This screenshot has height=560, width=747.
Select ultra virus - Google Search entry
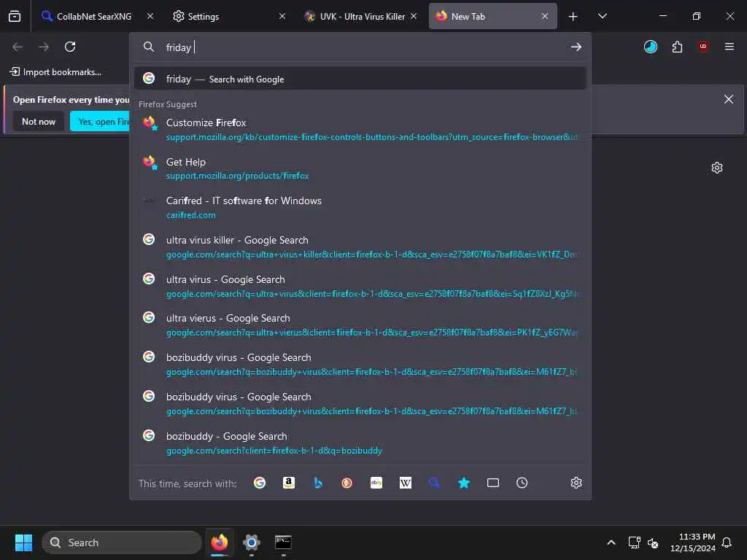click(360, 286)
